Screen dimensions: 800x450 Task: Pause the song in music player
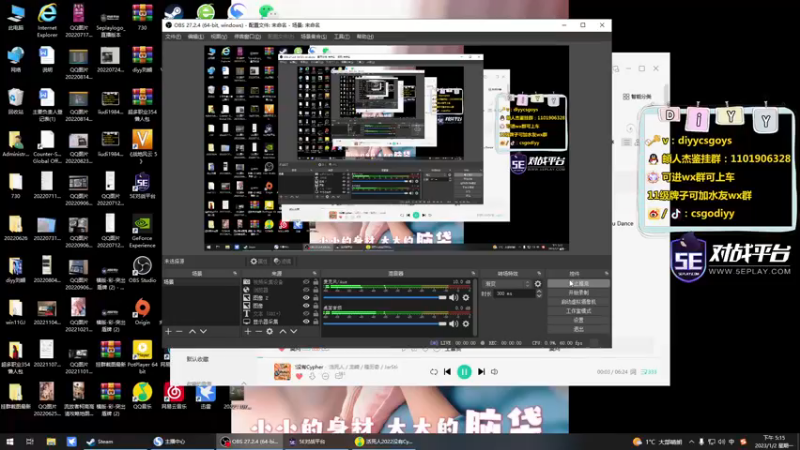coord(464,372)
